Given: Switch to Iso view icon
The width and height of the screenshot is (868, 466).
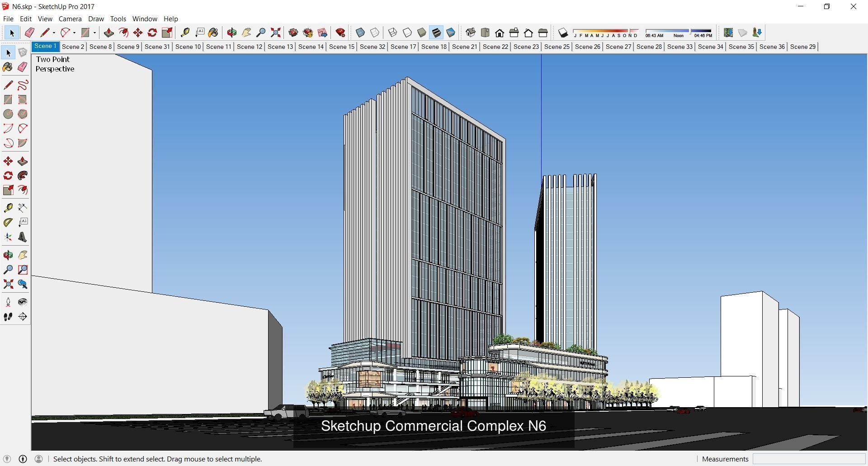Looking at the screenshot, I should 471,33.
